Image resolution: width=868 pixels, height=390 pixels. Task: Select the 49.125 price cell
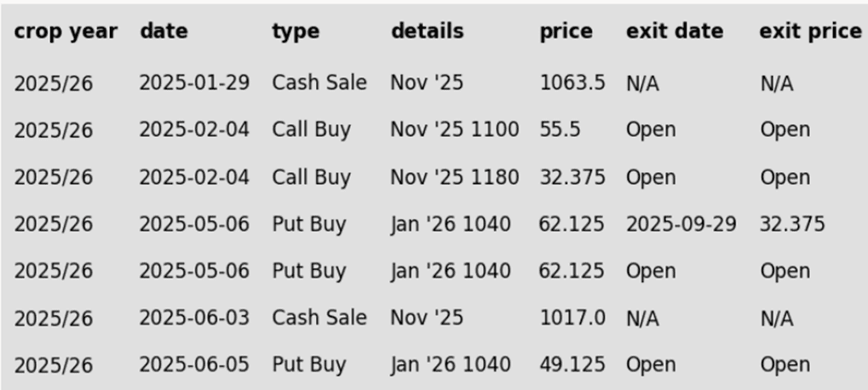coord(572,364)
